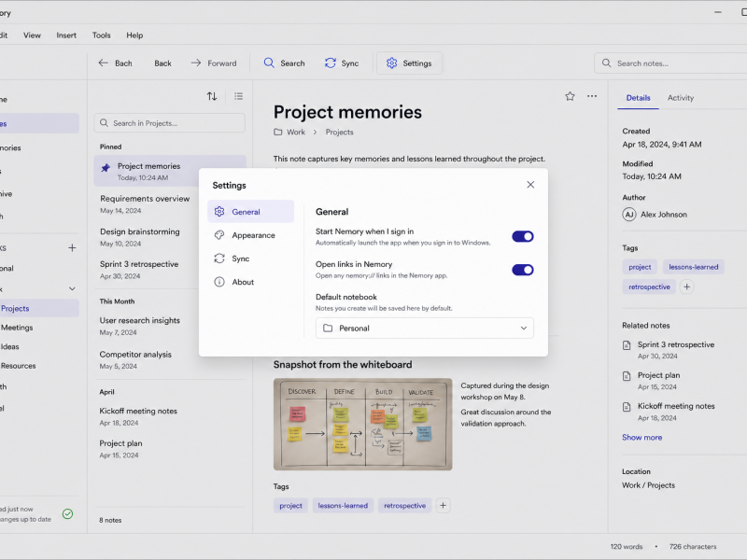Open User research insights note
The width and height of the screenshot is (747, 560).
click(x=139, y=326)
